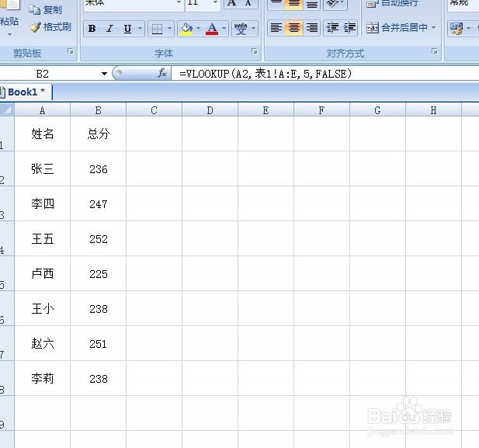479x448 pixels.
Task: Click the cell borders icon
Action: pyautogui.click(x=157, y=29)
